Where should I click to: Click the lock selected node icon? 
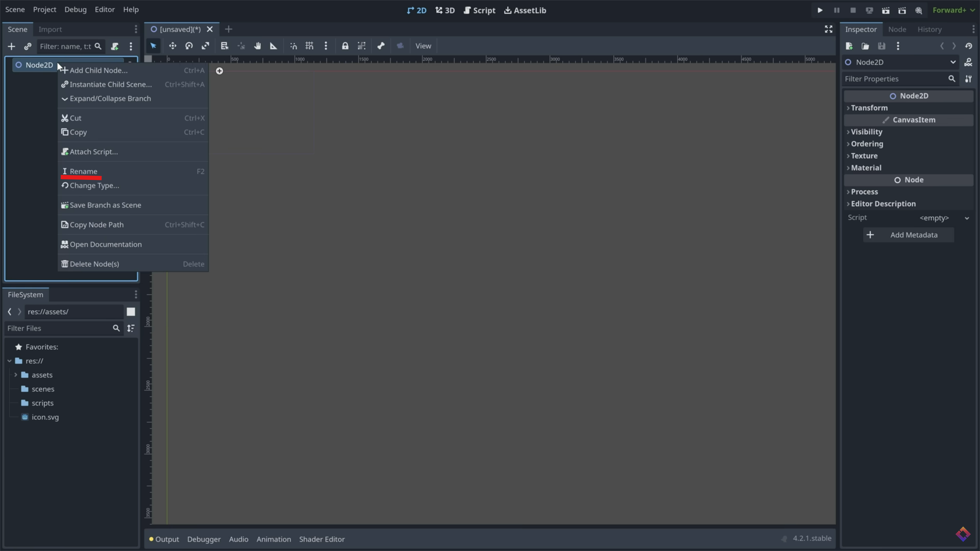[345, 46]
